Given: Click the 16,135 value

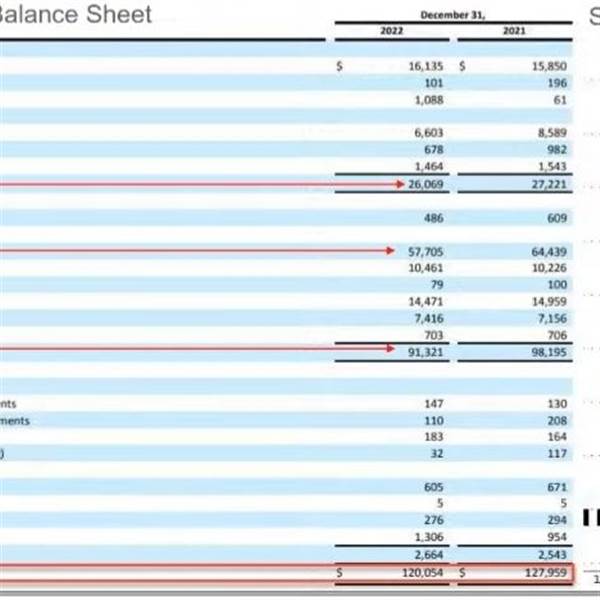Looking at the screenshot, I should (426, 67).
